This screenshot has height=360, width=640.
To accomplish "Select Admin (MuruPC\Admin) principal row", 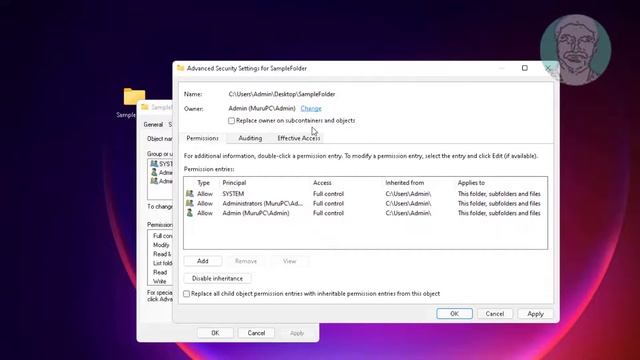I will tap(365, 213).
